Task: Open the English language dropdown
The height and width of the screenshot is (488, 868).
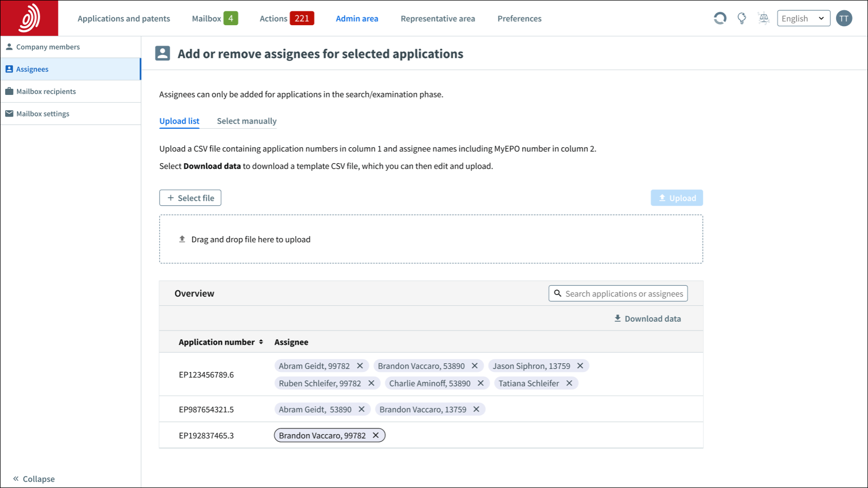Action: 803,18
